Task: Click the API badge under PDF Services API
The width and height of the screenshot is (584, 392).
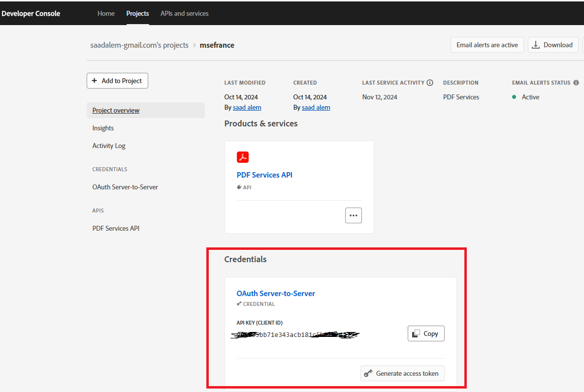Action: (244, 187)
